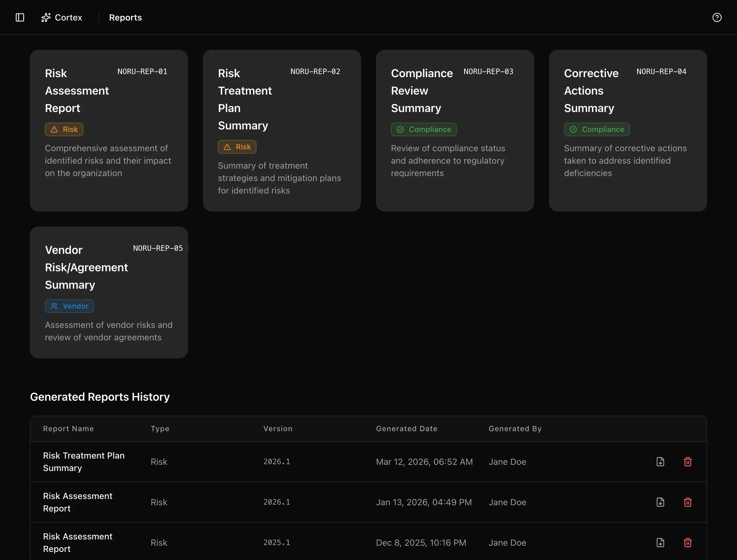Click the Type column header
Image resolution: width=737 pixels, height=560 pixels.
(x=160, y=429)
